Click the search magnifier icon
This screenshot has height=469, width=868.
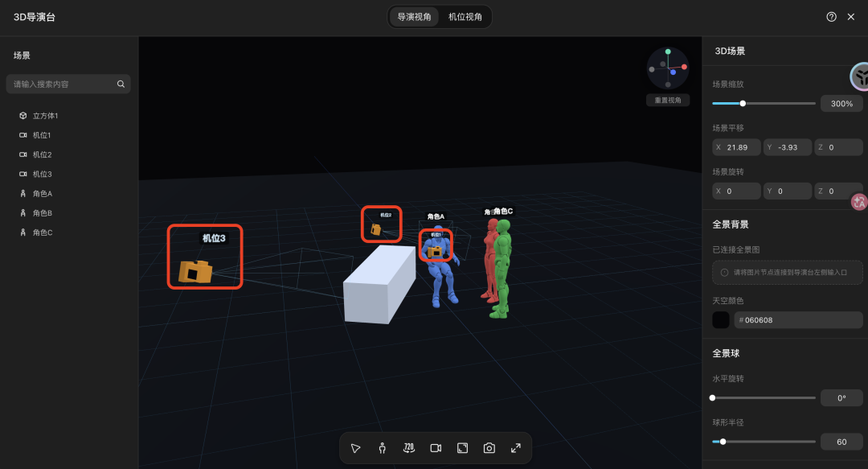click(x=121, y=84)
